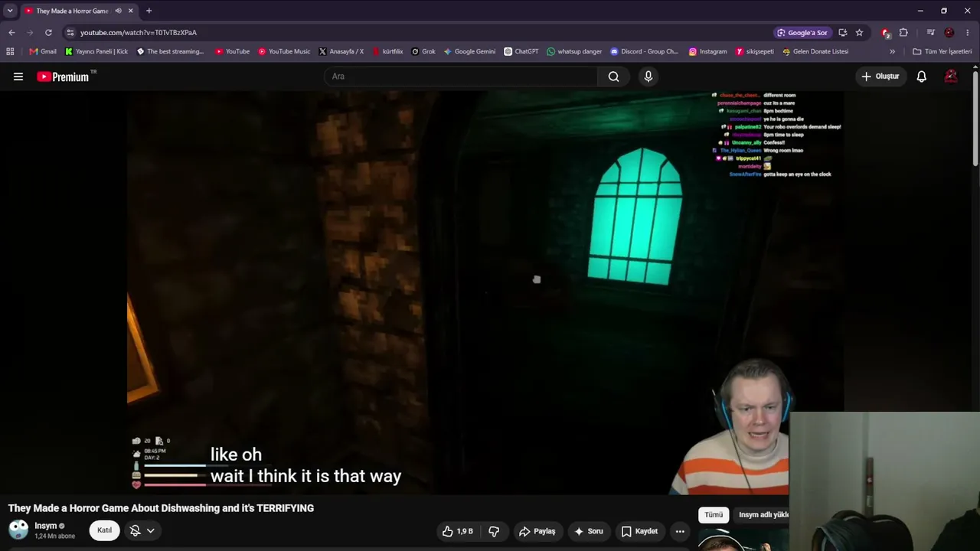
Task: Open Anasayfa / X bookmark
Action: (x=341, y=51)
